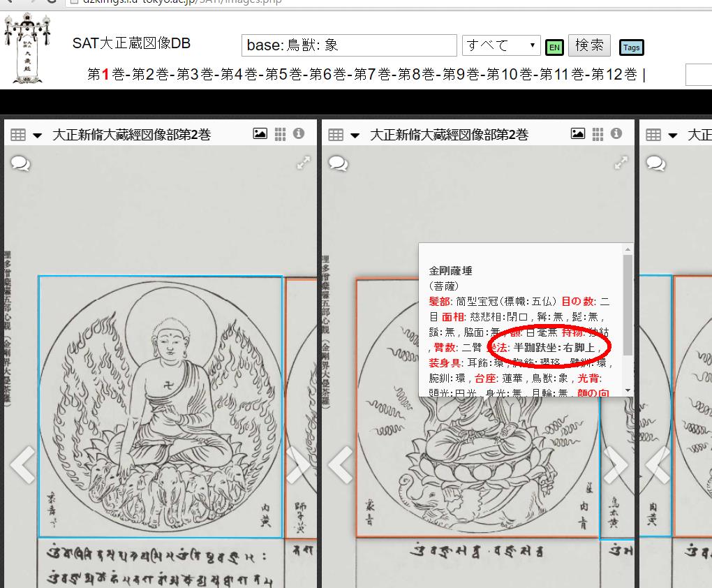Click first panel title 大正新脩大藏經図像部第2巻
The image size is (712, 588).
click(132, 135)
